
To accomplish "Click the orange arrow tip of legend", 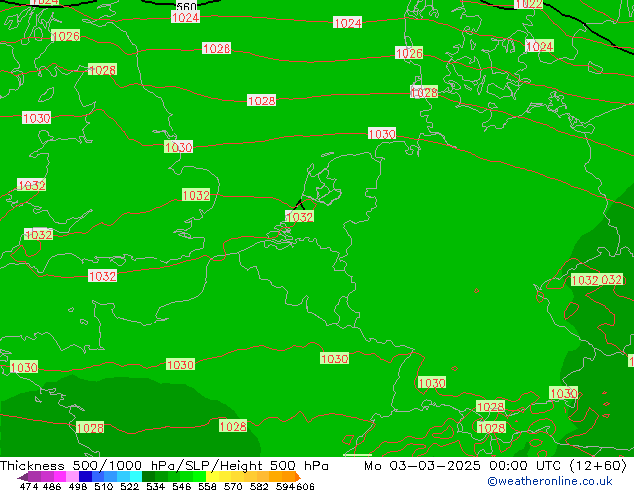I will [x=298, y=477].
